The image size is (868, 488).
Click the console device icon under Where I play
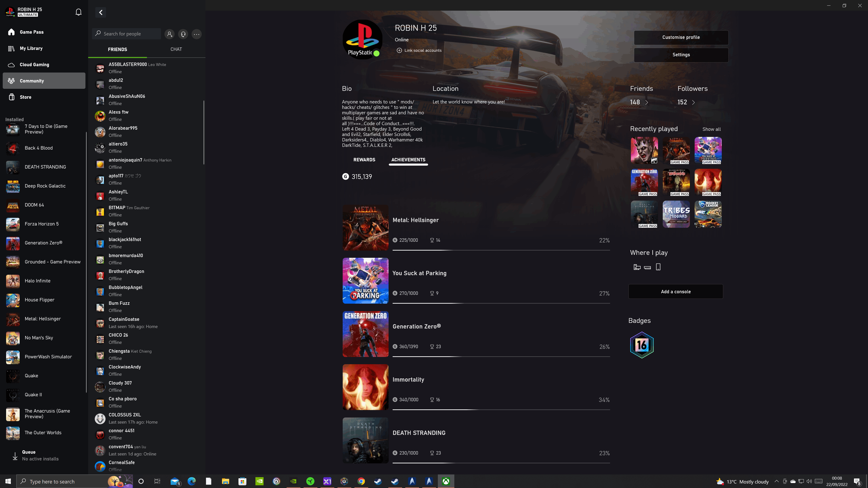tap(647, 268)
